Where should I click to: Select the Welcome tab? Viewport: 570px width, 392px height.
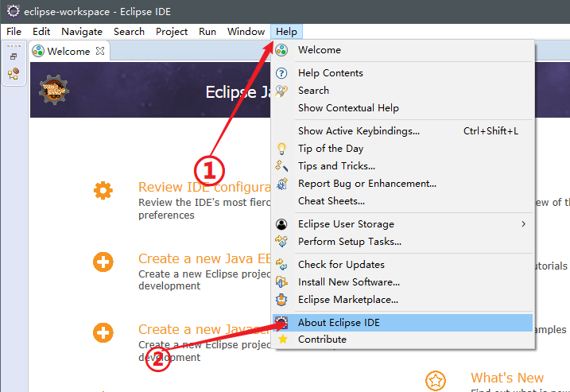[69, 51]
